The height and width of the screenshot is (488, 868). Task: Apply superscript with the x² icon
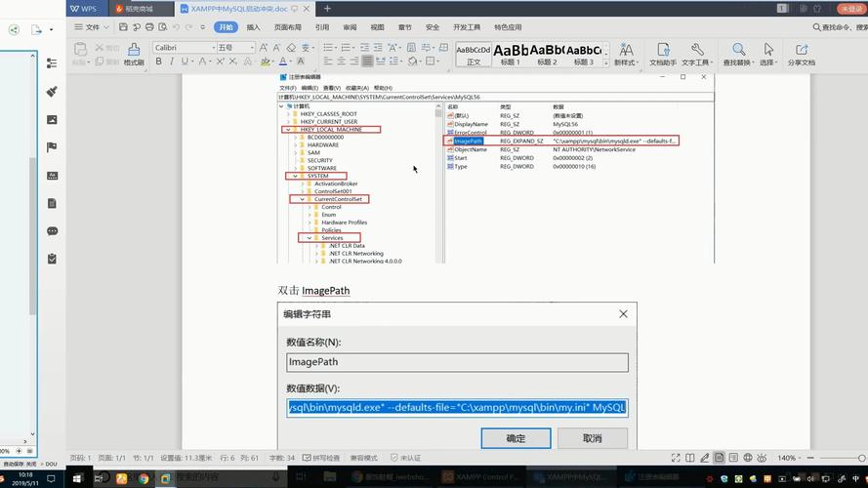pos(221,61)
